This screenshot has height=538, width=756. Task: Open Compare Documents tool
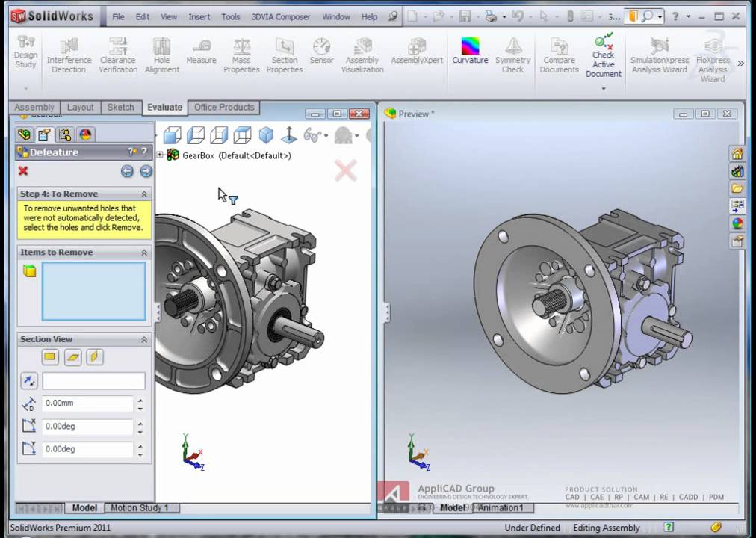click(x=560, y=56)
